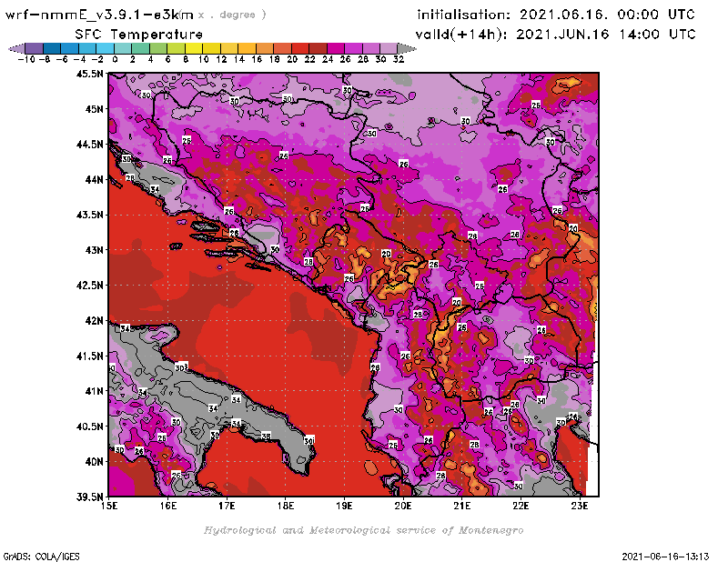
Task: Click the '21E' longitude axis label
Action: click(x=462, y=506)
